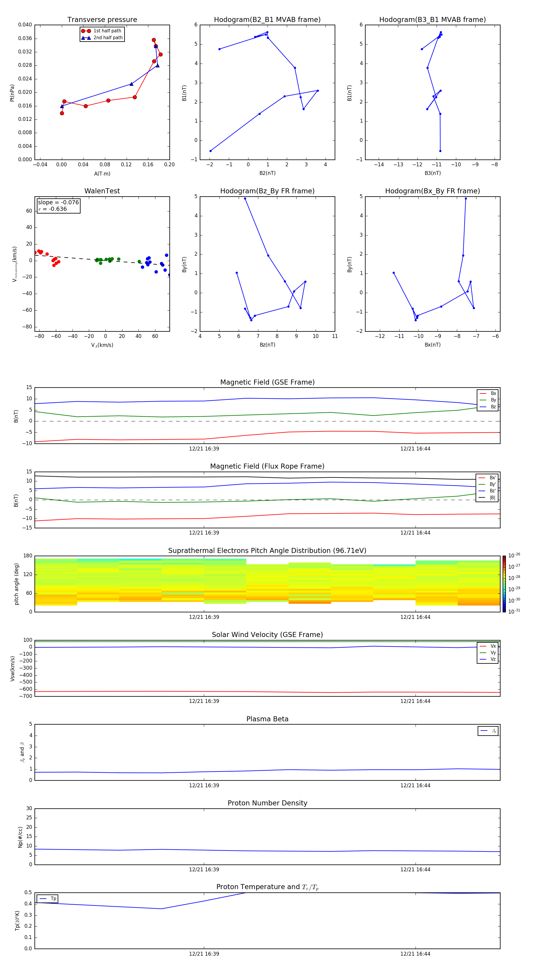Click the 'pitch angle (deg)' axis label
535x980 pixels.
point(16,584)
